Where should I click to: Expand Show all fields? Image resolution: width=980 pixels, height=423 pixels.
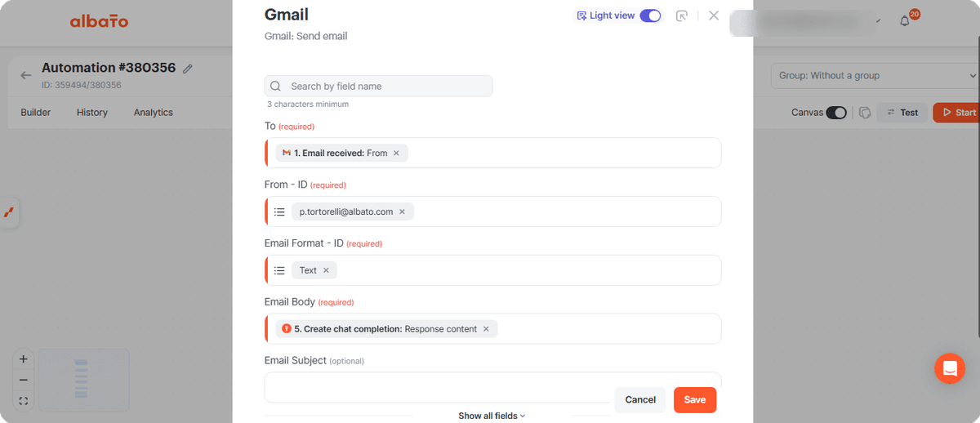pyautogui.click(x=492, y=416)
